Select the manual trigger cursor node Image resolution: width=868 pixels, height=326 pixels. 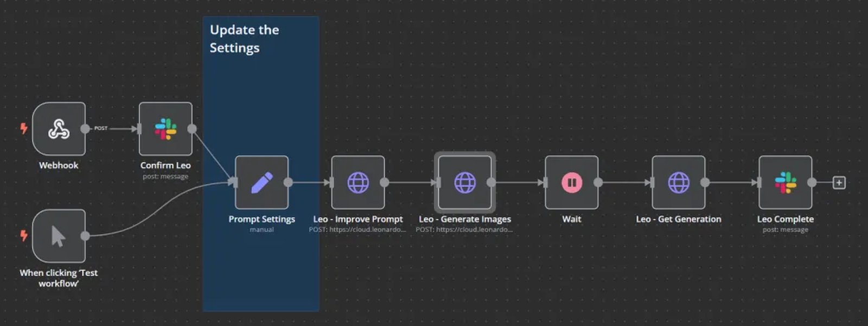[x=59, y=236]
